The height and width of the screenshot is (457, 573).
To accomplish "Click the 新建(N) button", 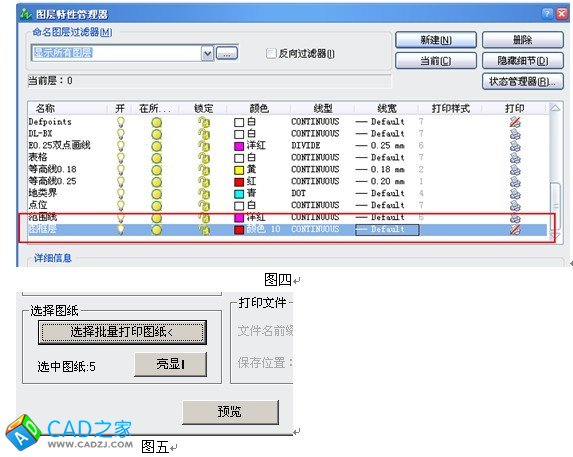I will tap(436, 40).
